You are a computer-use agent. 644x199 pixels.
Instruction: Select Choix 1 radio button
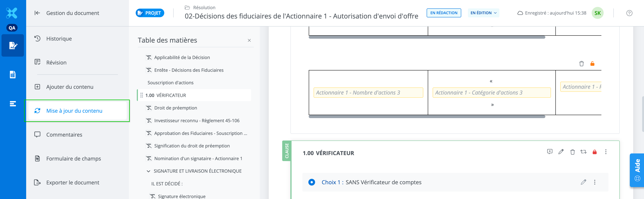(x=312, y=182)
